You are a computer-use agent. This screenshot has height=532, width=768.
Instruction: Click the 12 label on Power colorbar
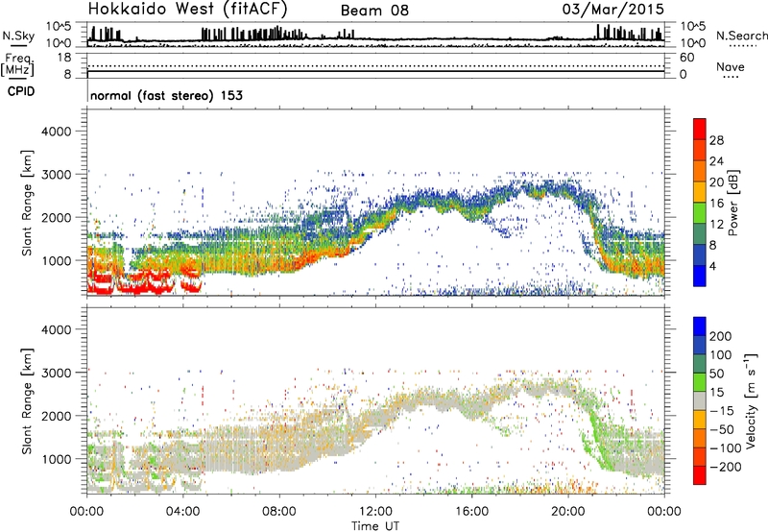point(716,225)
